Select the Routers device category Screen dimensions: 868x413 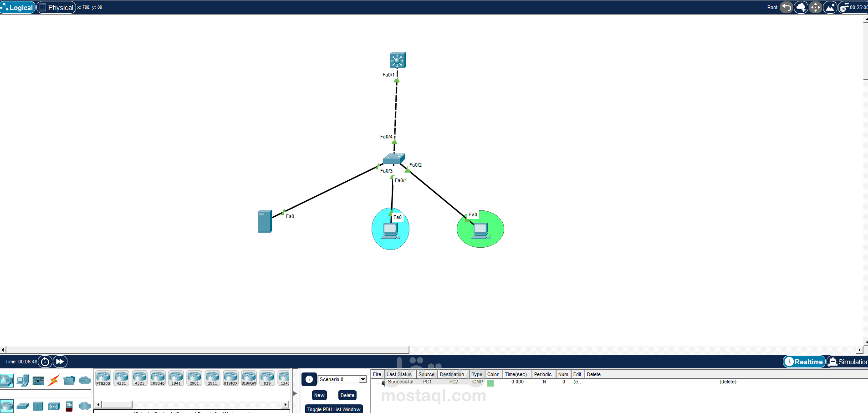coord(7,406)
